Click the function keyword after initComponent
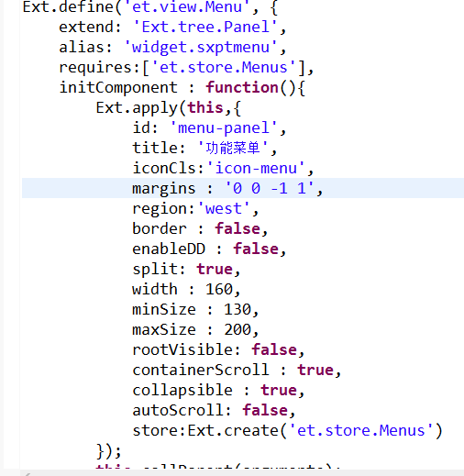 (242, 87)
